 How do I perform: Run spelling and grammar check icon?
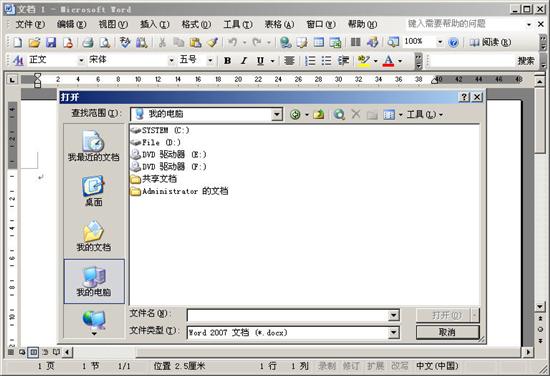coord(125,42)
